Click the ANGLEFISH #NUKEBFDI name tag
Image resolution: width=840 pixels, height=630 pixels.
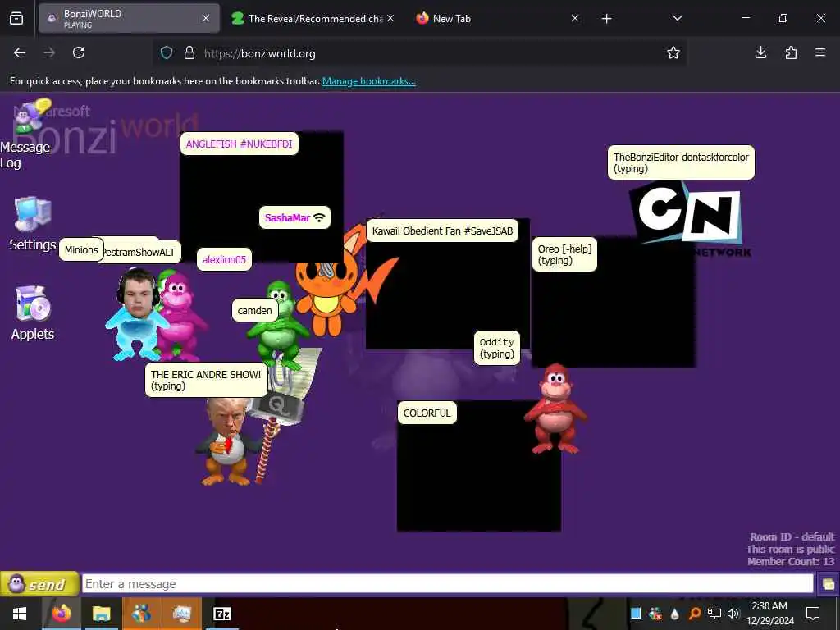point(239,144)
